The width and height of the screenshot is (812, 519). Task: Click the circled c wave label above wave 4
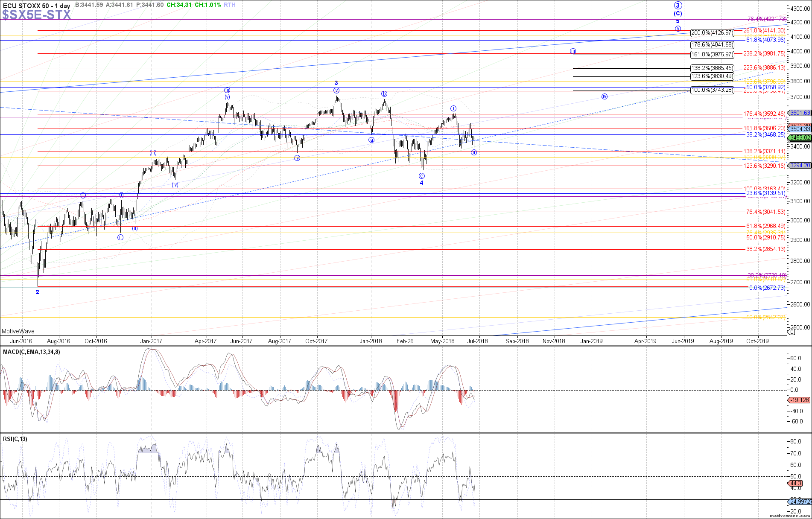coord(422,176)
